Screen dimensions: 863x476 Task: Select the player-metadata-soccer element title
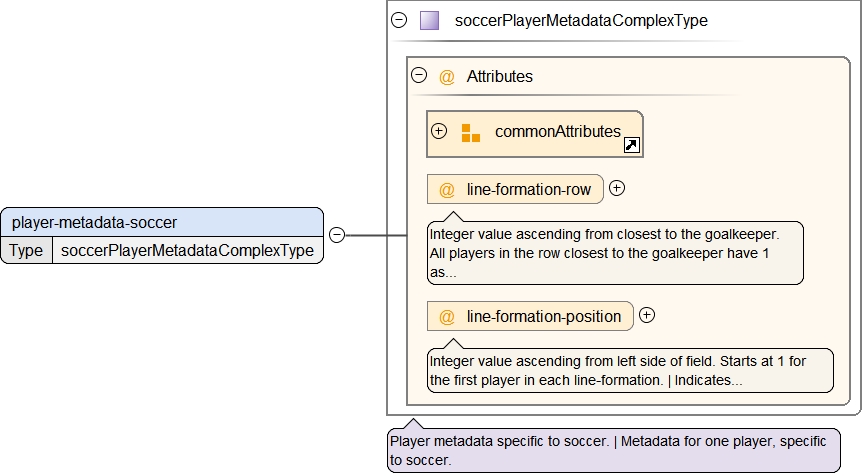94,222
